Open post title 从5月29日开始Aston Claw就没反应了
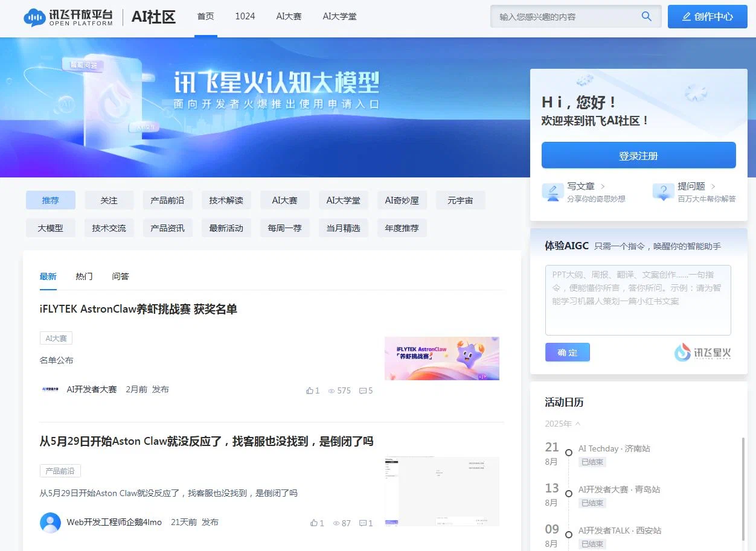Viewport: 756px width, 551px height. click(x=207, y=441)
